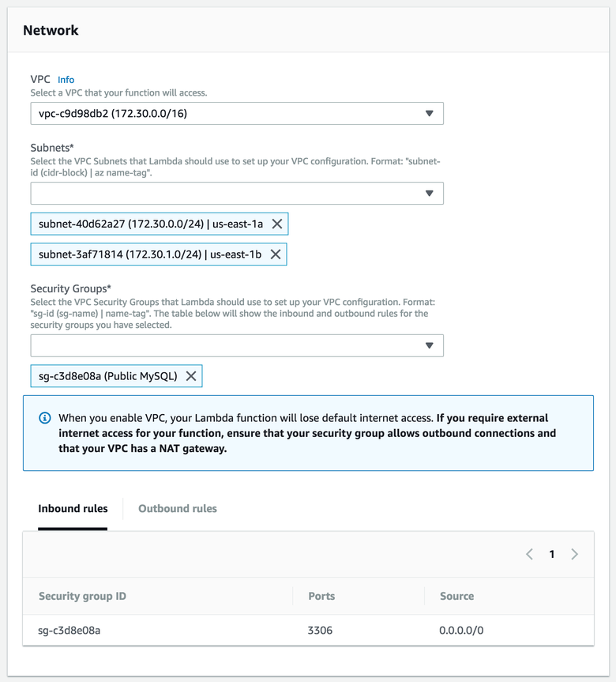Click the subnet-3af71814 tag text
The height and width of the screenshot is (682, 616).
pyautogui.click(x=150, y=254)
